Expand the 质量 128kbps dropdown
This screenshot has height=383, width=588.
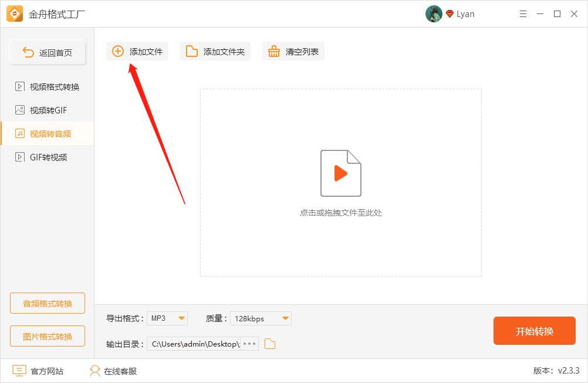tap(261, 318)
